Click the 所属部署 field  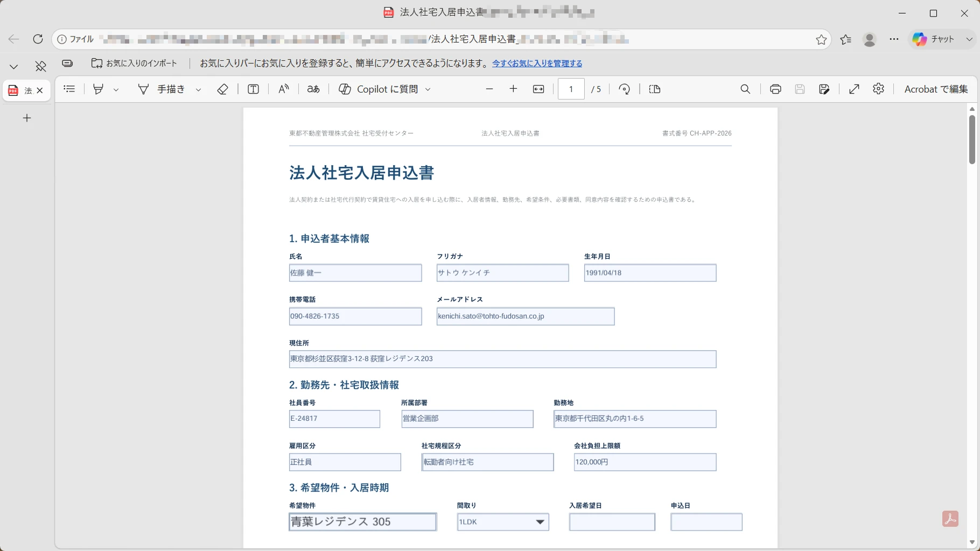[467, 419]
